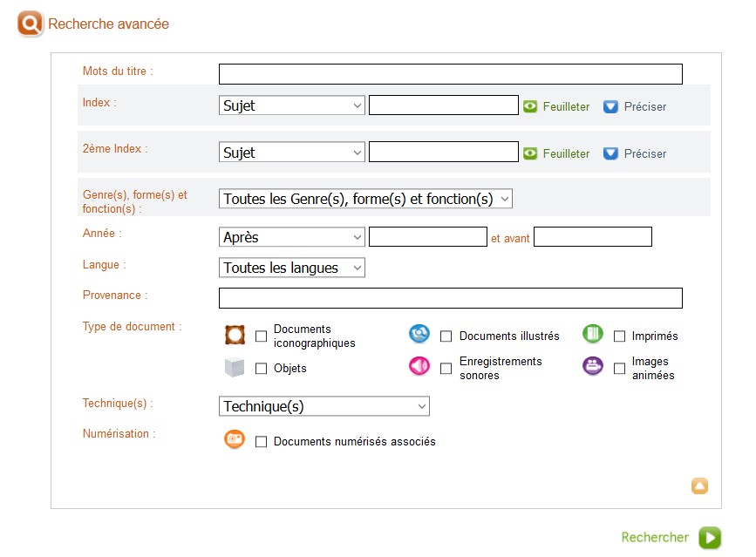
Task: Collapse the form with the orange up arrow
Action: [x=699, y=486]
